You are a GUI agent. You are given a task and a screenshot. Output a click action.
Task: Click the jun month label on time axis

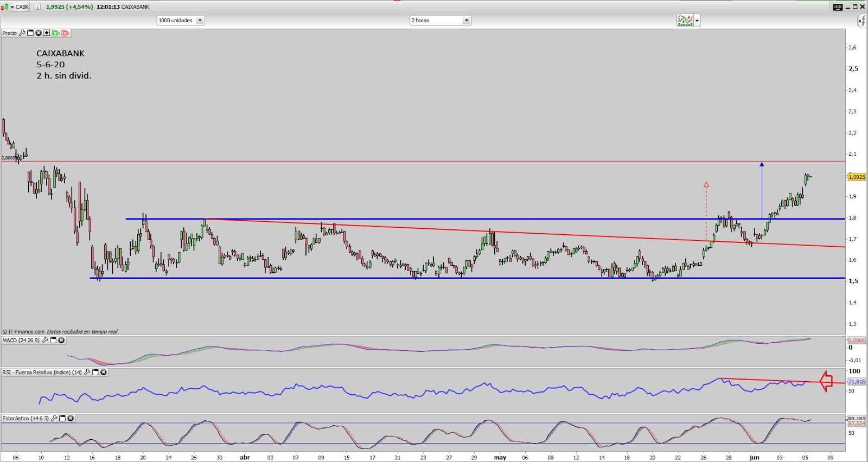pyautogui.click(x=754, y=458)
